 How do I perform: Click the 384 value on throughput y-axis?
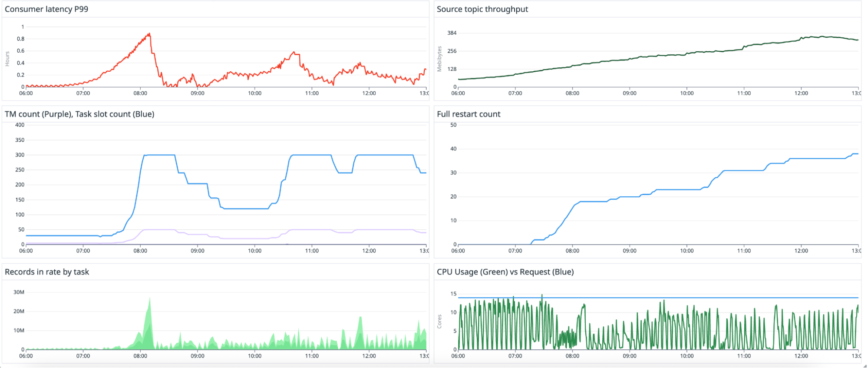[452, 33]
